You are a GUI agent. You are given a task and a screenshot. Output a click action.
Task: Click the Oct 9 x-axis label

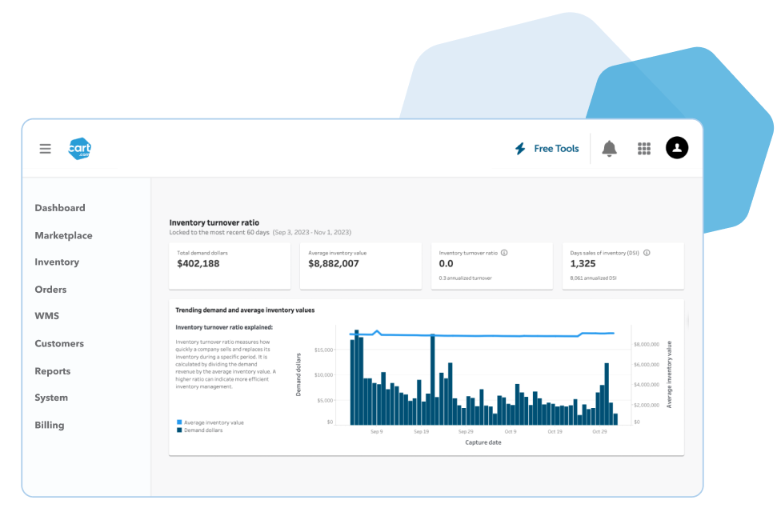[511, 431]
